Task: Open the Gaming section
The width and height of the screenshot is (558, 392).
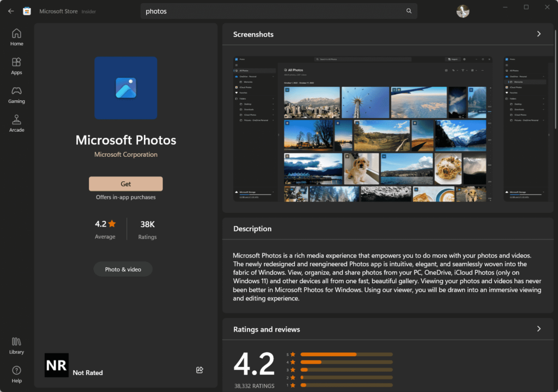Action: point(16,95)
